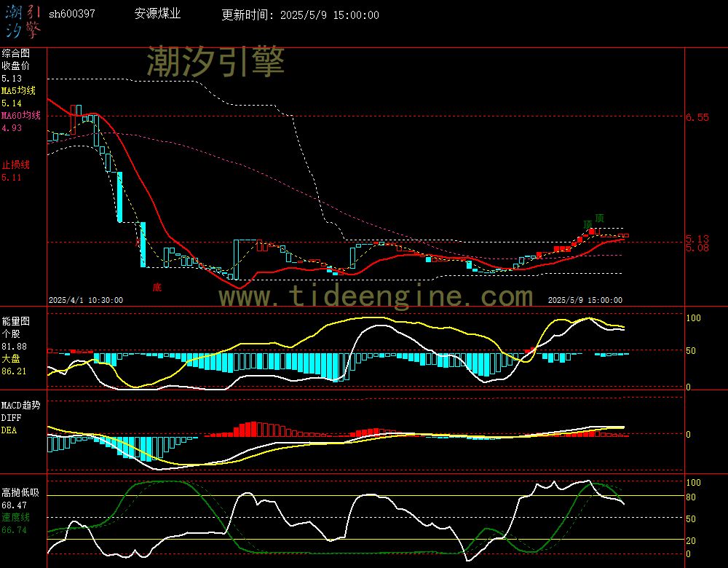Click the 潮汐引擎 logo in top-left corner
This screenshot has width=728, height=568.
[x=23, y=22]
